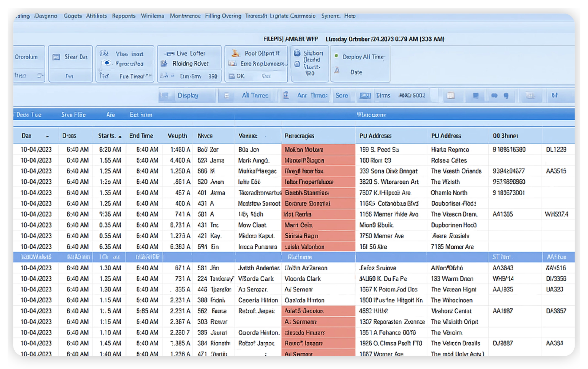The image size is (588, 369).
Task: Click the notepad icon in secondary toolbar
Action: pos(451,95)
